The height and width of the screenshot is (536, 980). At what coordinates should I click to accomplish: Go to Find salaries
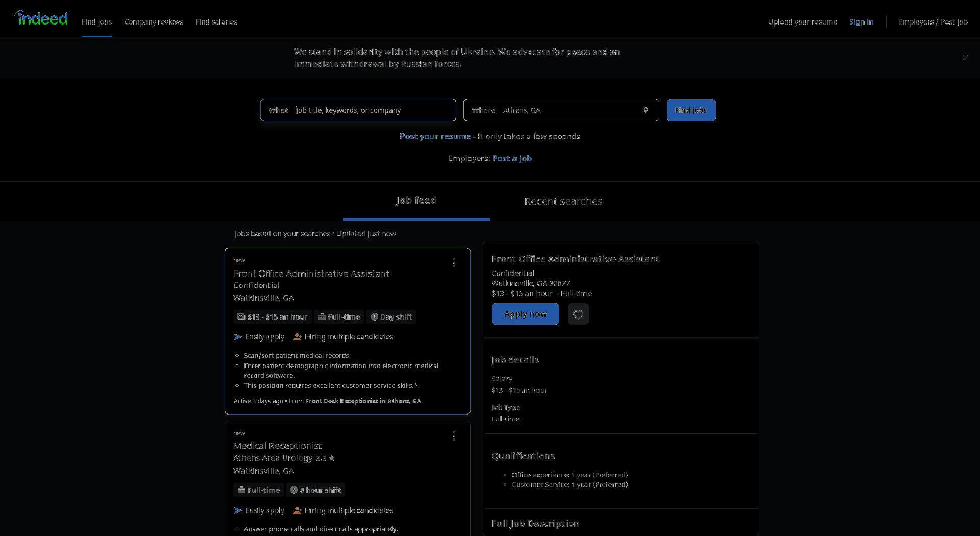pyautogui.click(x=216, y=22)
